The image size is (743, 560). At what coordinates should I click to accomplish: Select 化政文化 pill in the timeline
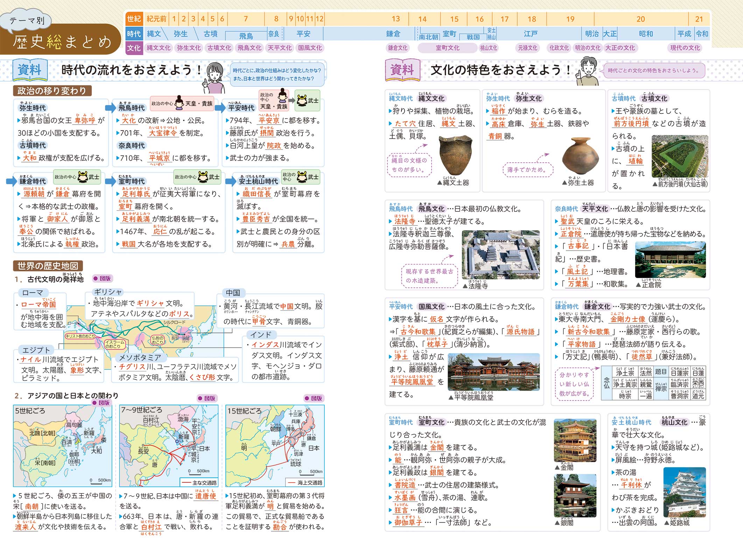click(559, 48)
